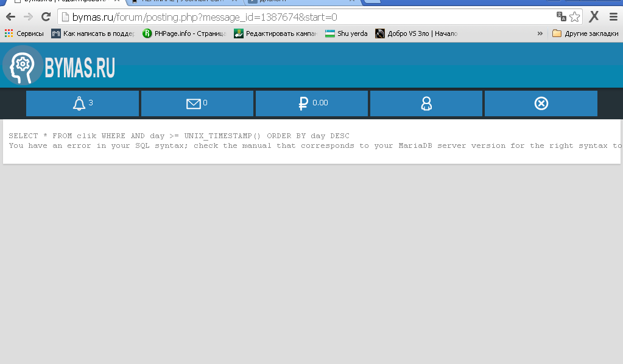Open the 'Добро VS Зло | Начало' bookmark
This screenshot has height=364, width=623.
[417, 33]
